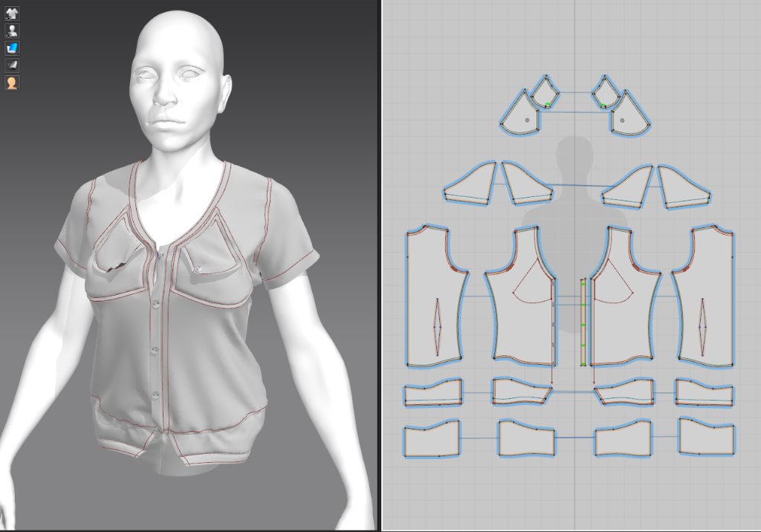Select the far-left waistband pattern piece
The image size is (761, 532).
coord(433,393)
